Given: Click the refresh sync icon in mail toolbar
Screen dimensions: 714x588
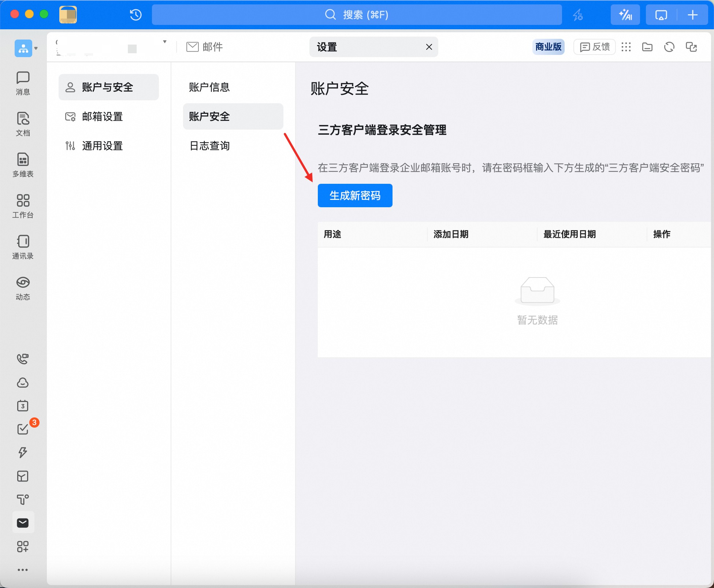Looking at the screenshot, I should [669, 47].
